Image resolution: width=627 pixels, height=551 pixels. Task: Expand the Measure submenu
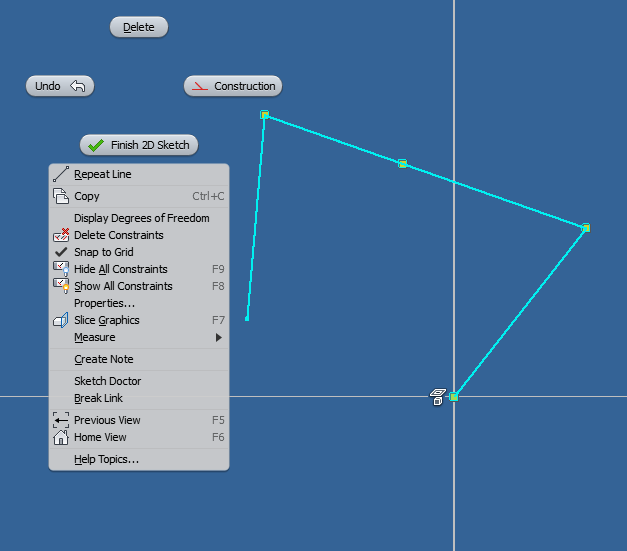coord(139,337)
